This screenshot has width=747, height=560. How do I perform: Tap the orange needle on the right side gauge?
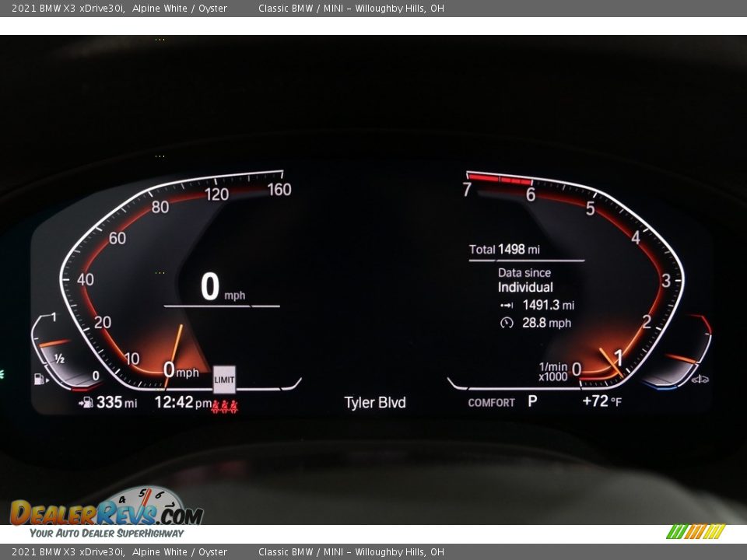pyautogui.click(x=682, y=359)
